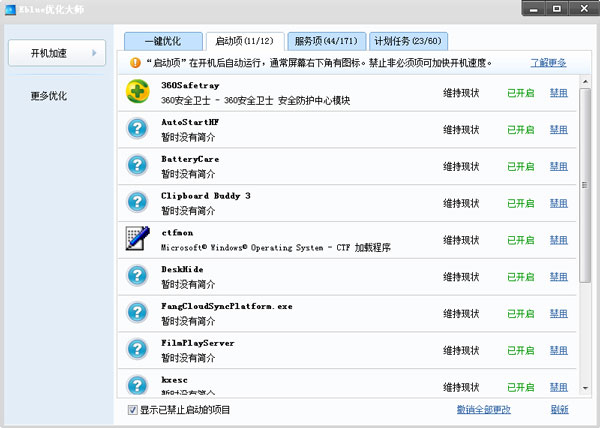Screen dimensions: 600x428
Task: Click the 360Safetray item name
Action: 190,85
